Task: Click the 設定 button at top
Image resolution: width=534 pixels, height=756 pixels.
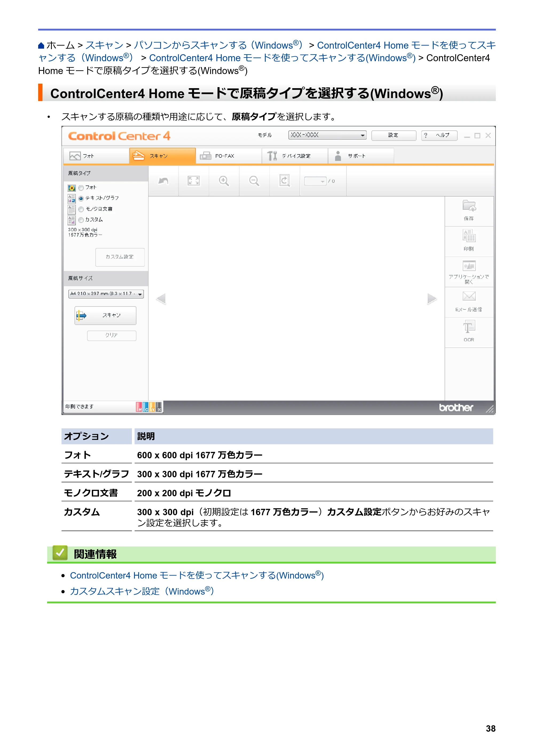Action: tap(394, 135)
